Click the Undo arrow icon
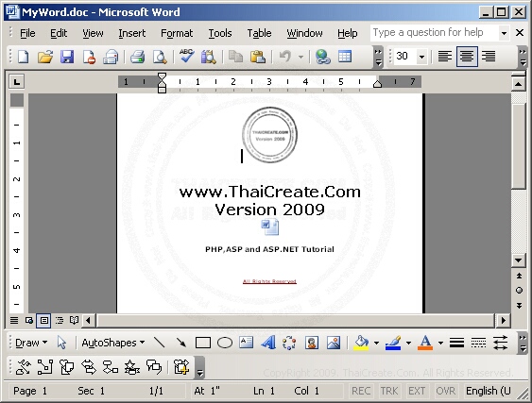 coord(285,57)
